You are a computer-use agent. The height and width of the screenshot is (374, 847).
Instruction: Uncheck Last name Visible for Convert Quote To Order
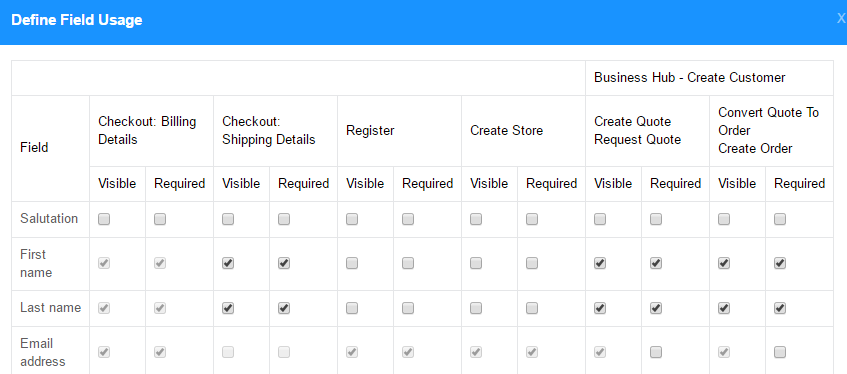pos(724,308)
